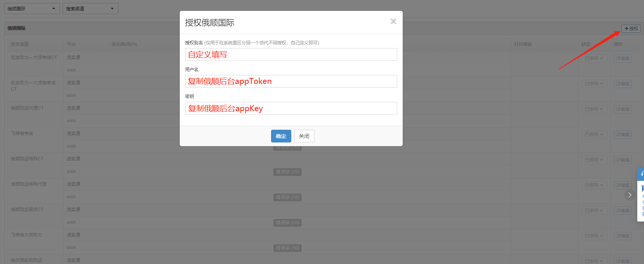Click edit icon for 飞特俄专线 row
644x264 pixels.
622,135
